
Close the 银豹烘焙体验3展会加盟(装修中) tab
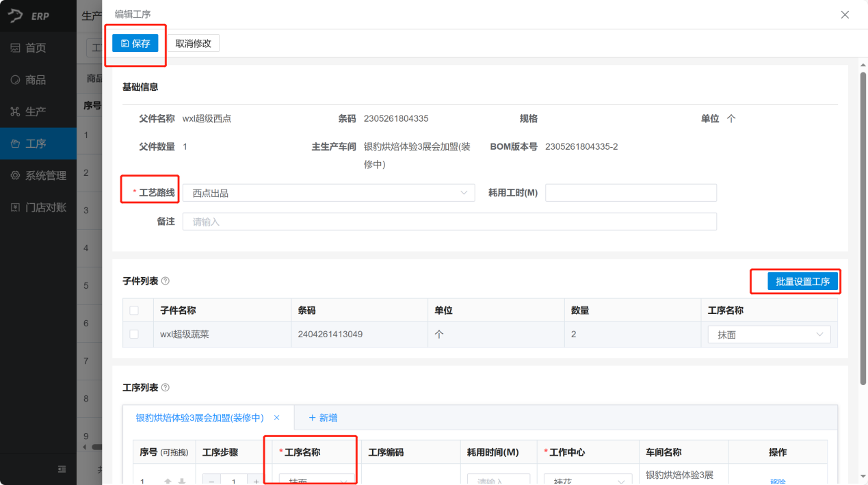(x=277, y=418)
